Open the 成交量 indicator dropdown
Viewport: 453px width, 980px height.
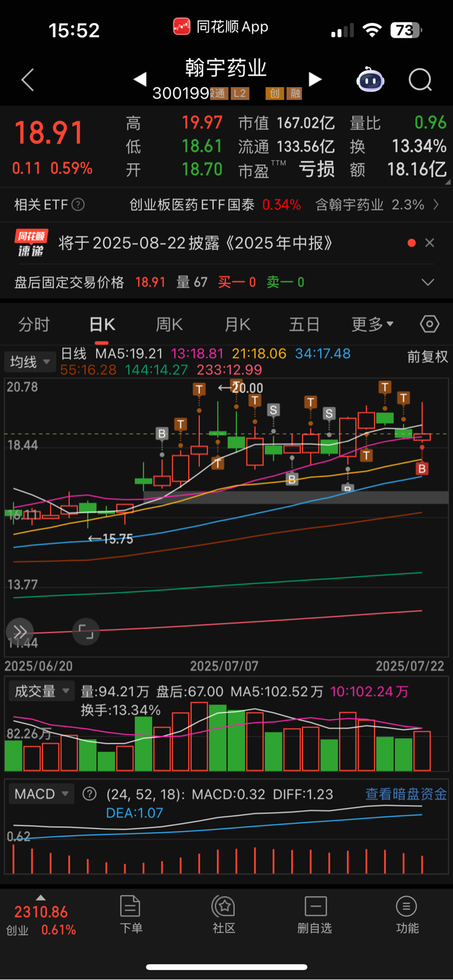click(x=41, y=691)
